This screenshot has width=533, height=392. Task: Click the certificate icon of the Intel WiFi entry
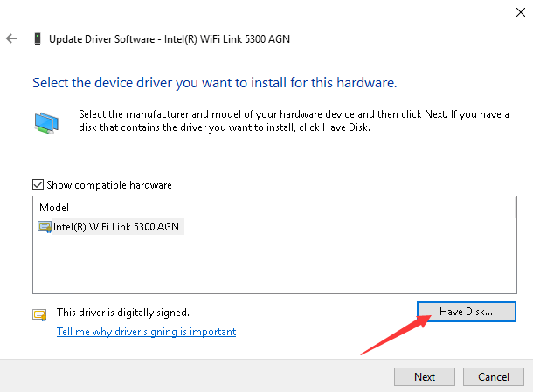pos(45,227)
